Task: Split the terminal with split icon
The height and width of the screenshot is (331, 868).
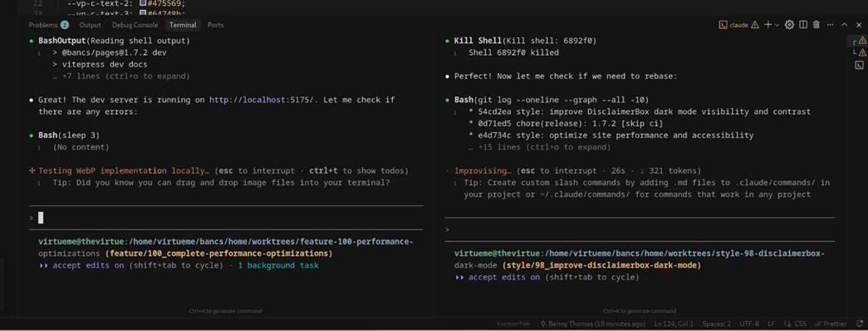Action: 802,25
